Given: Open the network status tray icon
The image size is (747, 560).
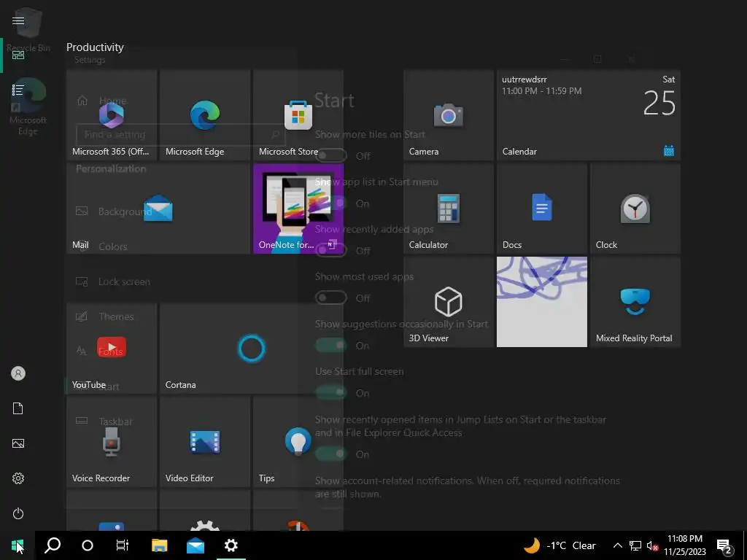Looking at the screenshot, I should pos(635,545).
